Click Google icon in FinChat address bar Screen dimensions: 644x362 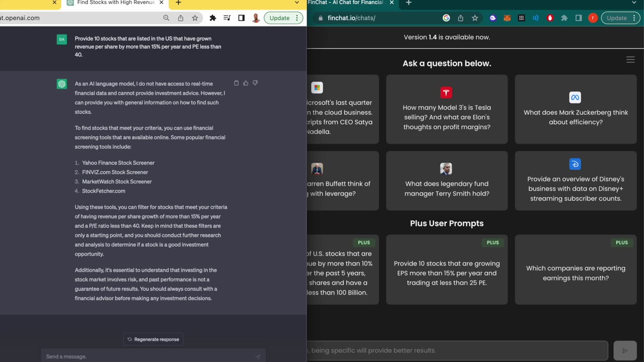coord(446,18)
